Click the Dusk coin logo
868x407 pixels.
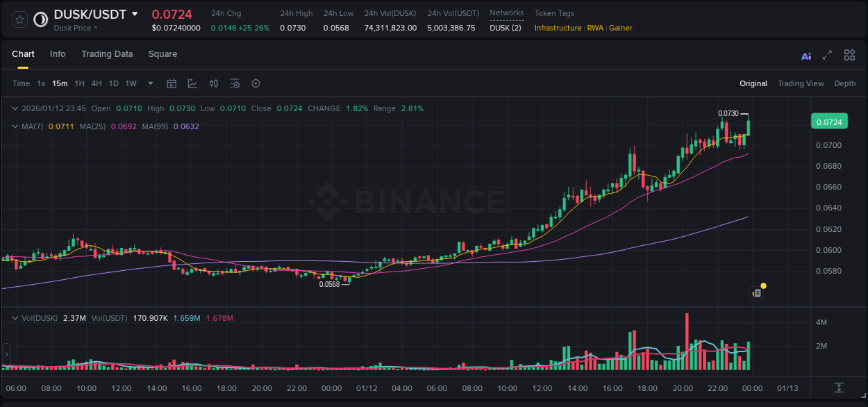[40, 19]
